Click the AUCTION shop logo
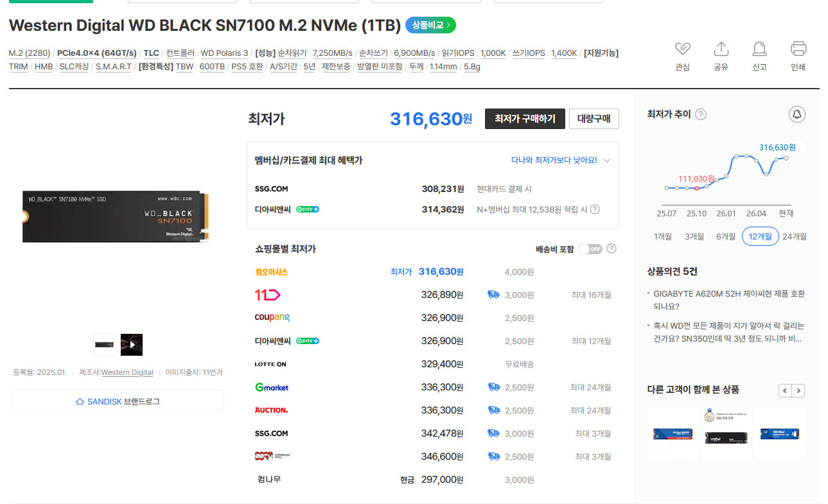This screenshot has height=504, width=828. [271, 410]
